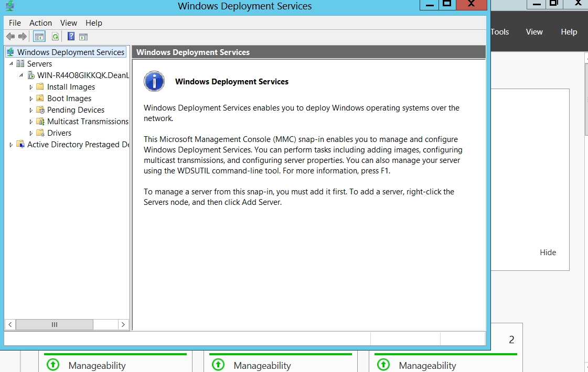The width and height of the screenshot is (588, 372).
Task: Click Show/Hide Action Pane toolbar icon
Action: tap(83, 37)
